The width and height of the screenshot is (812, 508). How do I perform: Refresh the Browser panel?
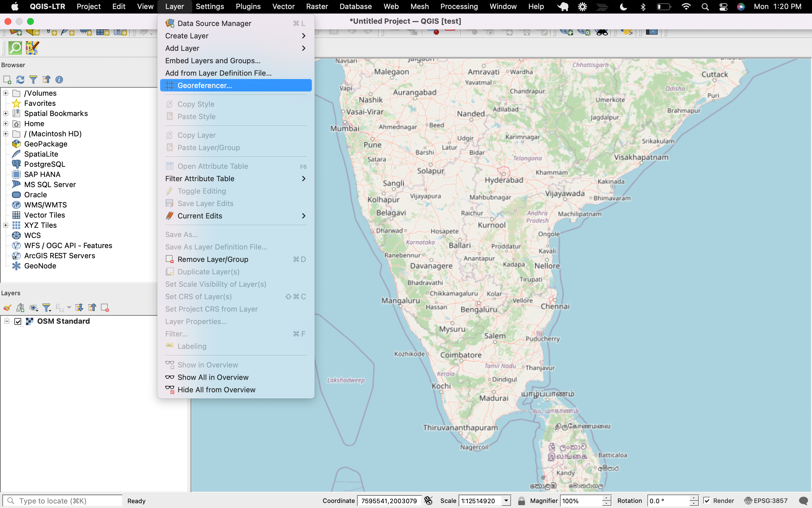(x=20, y=80)
